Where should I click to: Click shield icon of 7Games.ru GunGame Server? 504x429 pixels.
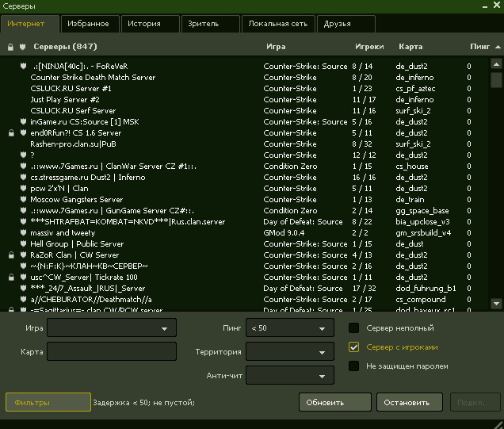(23, 210)
